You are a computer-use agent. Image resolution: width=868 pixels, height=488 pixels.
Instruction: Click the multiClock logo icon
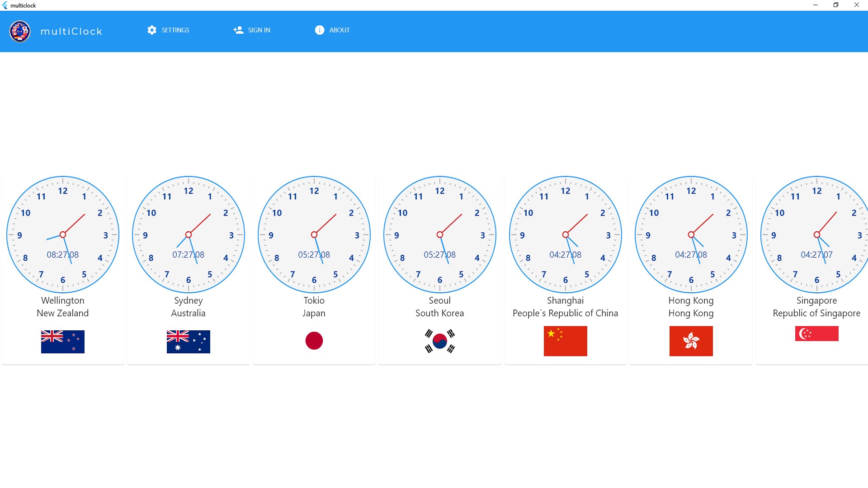click(20, 31)
